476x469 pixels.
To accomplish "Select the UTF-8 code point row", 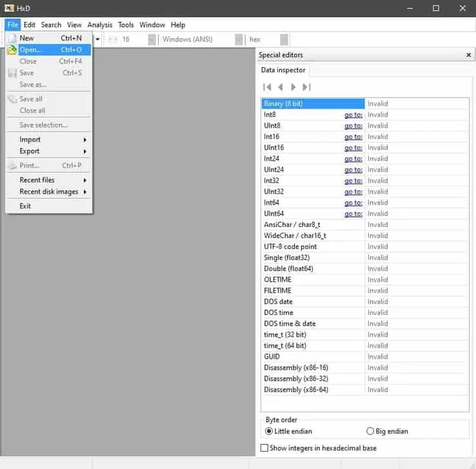I will pos(364,246).
